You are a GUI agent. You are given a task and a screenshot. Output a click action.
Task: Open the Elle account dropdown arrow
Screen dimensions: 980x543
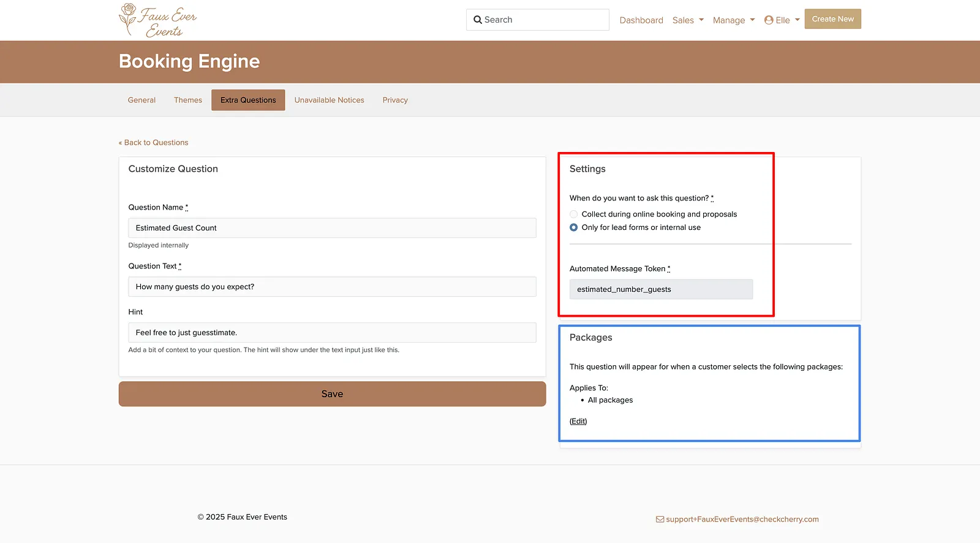coord(797,20)
